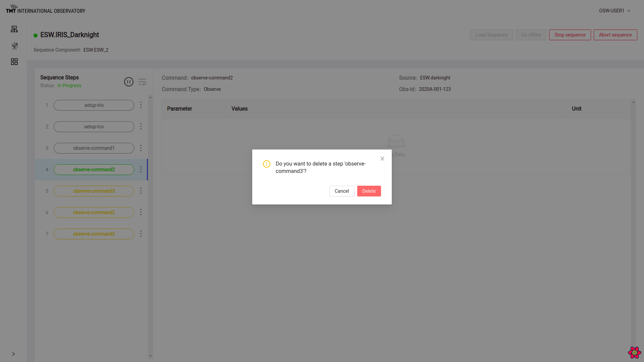Click the three-dot menu for setup-iris step 1

[x=141, y=105]
